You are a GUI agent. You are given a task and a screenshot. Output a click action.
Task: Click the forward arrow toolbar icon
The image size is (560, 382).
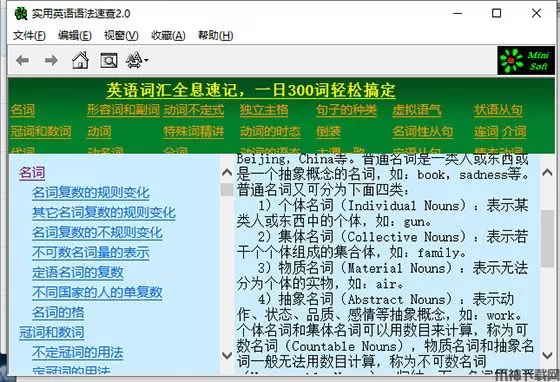(51, 60)
